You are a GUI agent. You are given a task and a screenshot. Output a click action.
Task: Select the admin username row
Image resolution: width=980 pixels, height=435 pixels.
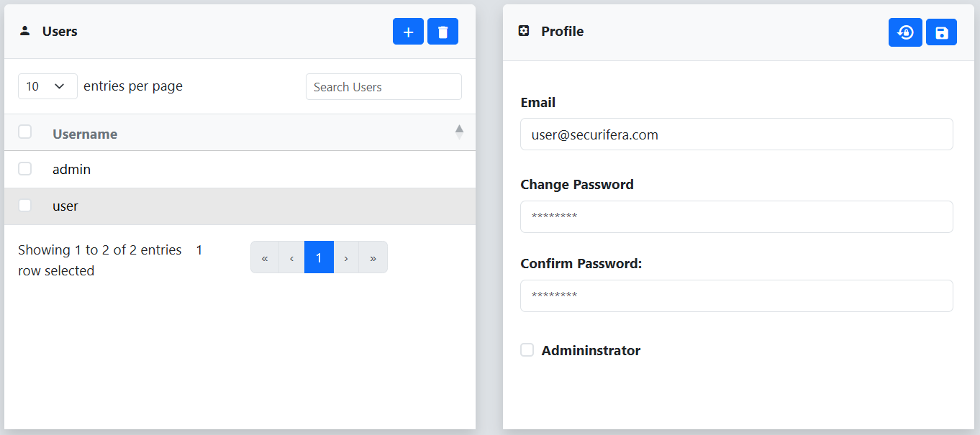240,170
